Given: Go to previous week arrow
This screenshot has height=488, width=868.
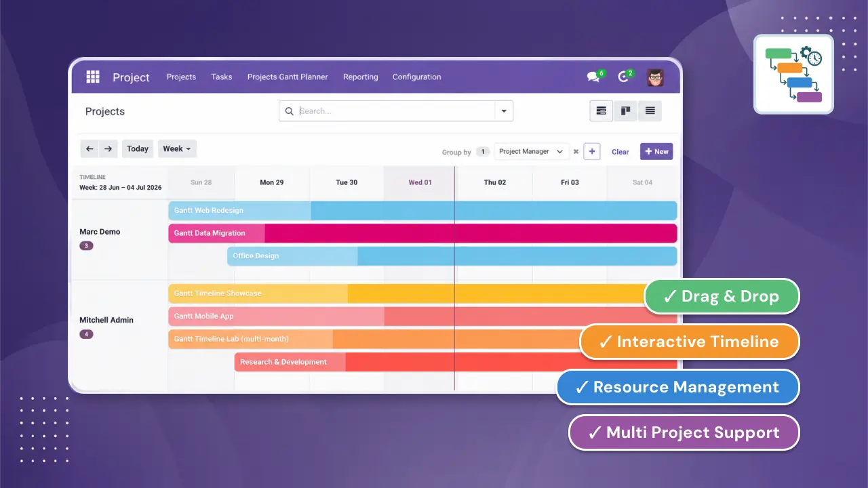Looking at the screenshot, I should click(90, 148).
